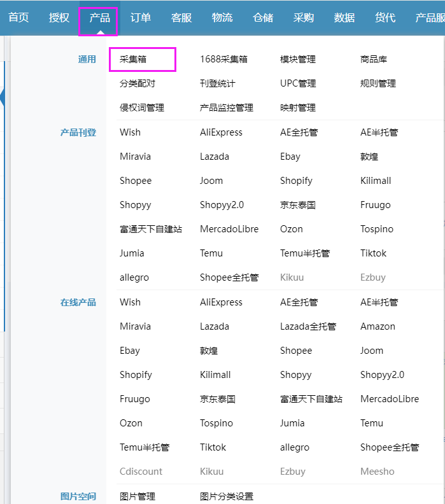
Task: Select Tiktok under 产品刊登
Action: [373, 253]
